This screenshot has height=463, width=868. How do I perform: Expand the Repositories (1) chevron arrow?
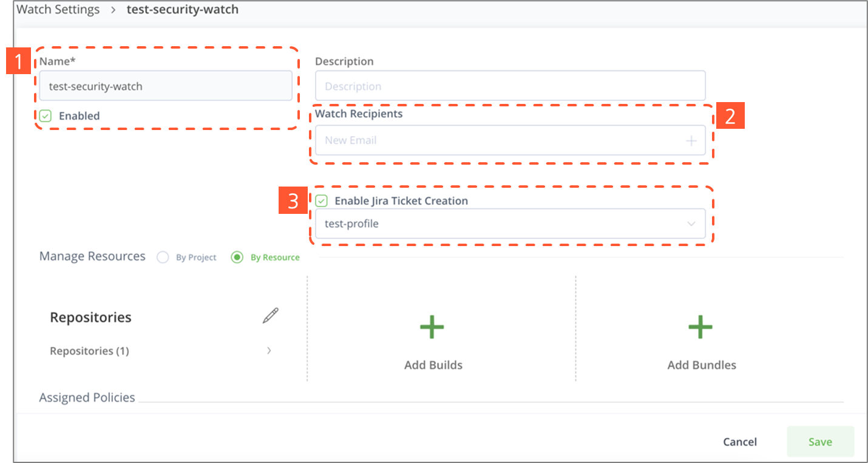(269, 351)
